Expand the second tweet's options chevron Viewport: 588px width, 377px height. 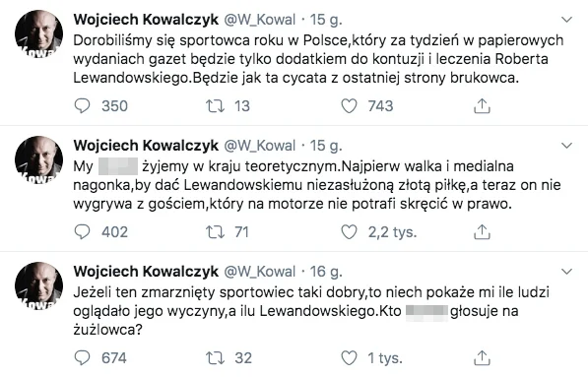point(566,146)
